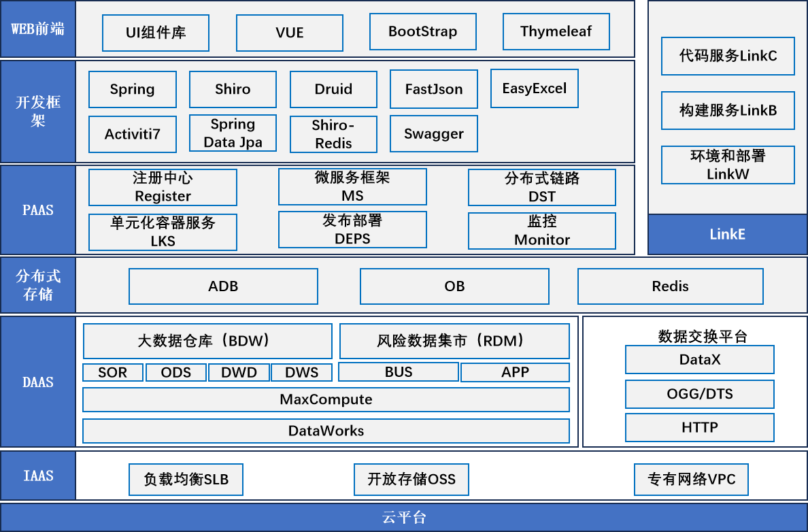Click the 微服务框架 MS box
808x532 pixels.
tap(352, 186)
